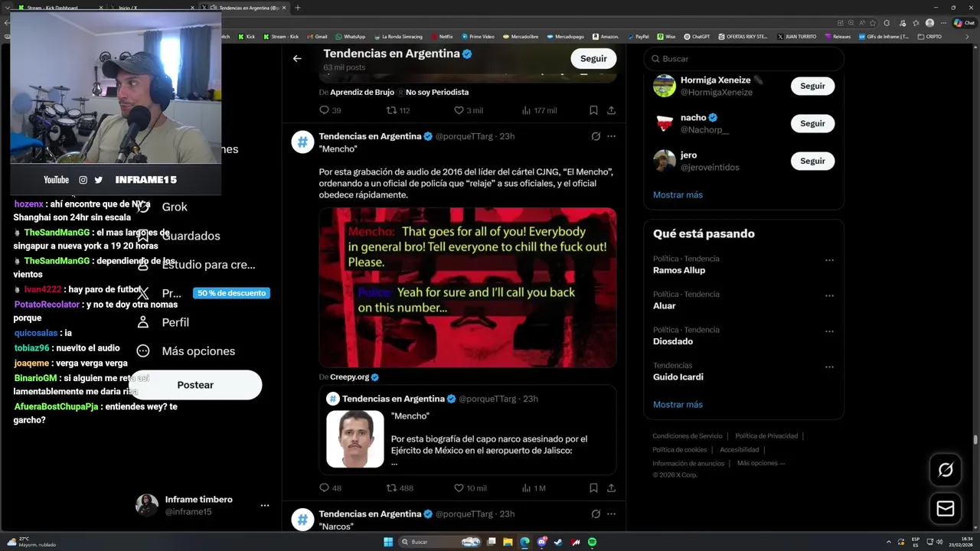Image resolution: width=980 pixels, height=551 pixels.
Task: Open replies on the post with 39 comments
Action: tap(330, 110)
